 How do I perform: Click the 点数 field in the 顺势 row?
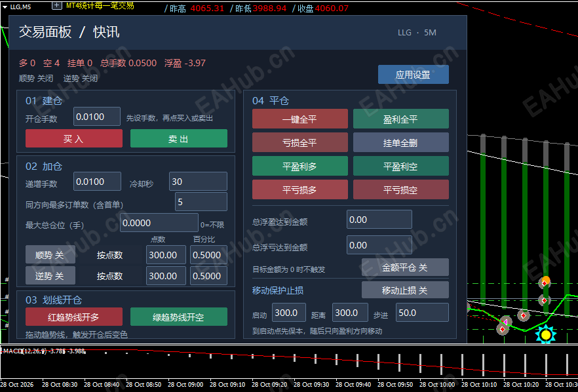point(166,255)
